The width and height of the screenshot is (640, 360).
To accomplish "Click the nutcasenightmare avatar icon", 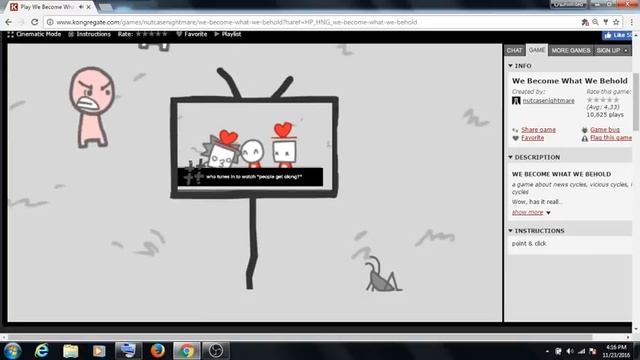I will 516,101.
